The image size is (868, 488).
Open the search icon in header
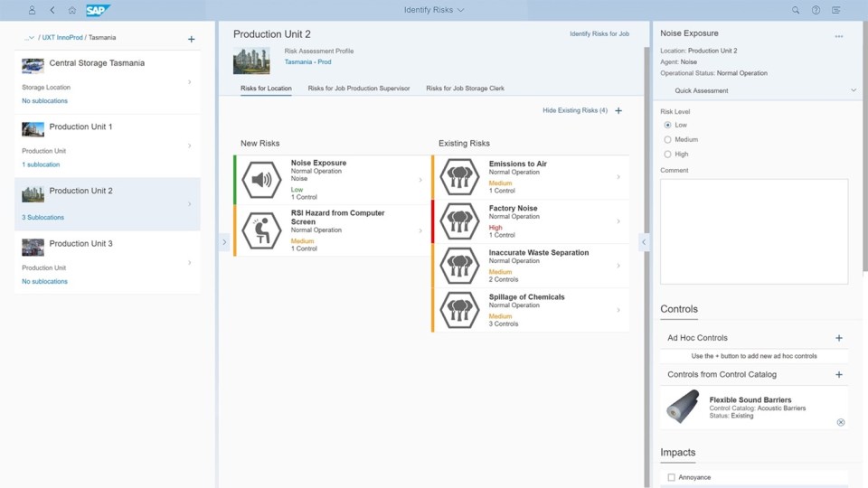[x=796, y=10]
